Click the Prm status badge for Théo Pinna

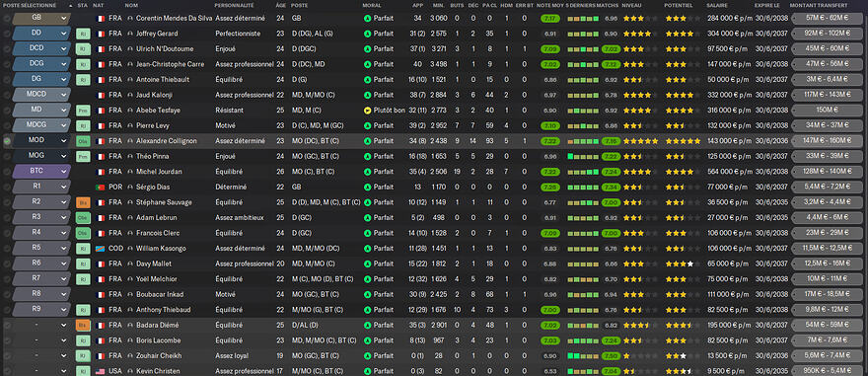point(83,157)
